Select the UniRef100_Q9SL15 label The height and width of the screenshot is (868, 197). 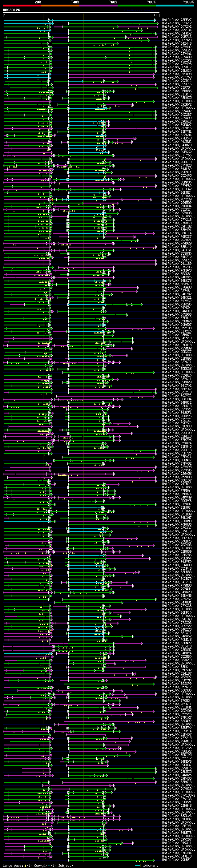(x=177, y=260)
